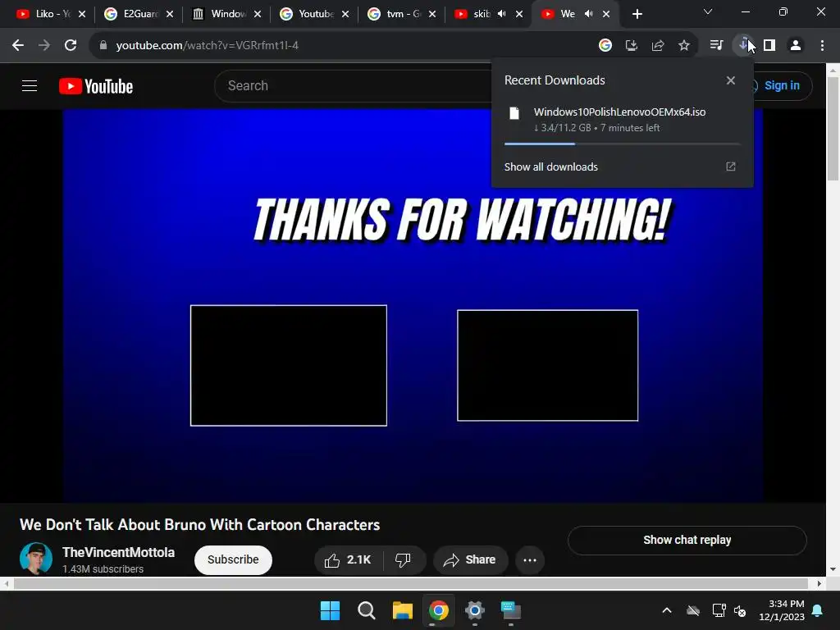Click the horizontal page scrollbar

tap(410, 583)
